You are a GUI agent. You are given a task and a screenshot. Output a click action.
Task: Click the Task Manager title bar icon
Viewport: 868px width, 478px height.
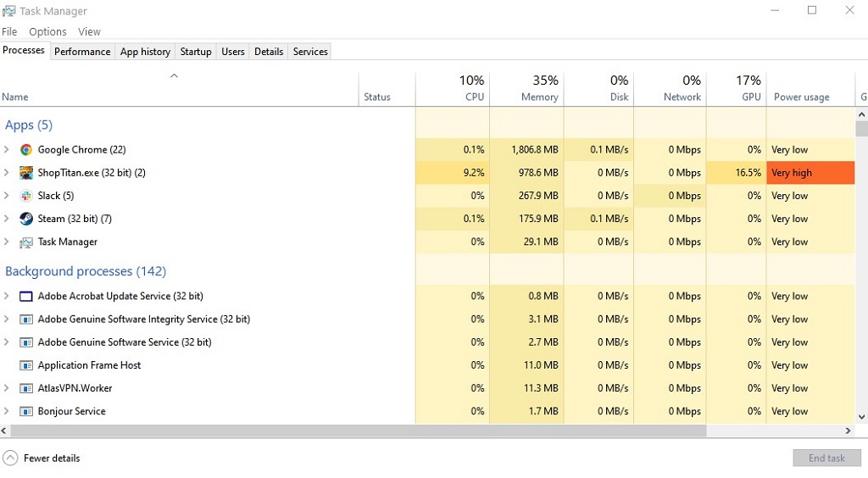point(8,11)
